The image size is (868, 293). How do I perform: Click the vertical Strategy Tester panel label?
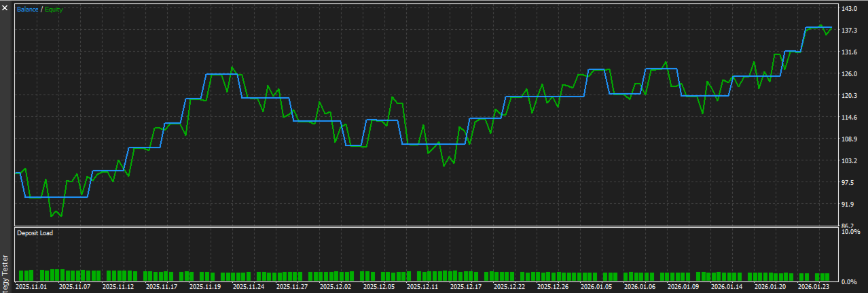pyautogui.click(x=5, y=274)
